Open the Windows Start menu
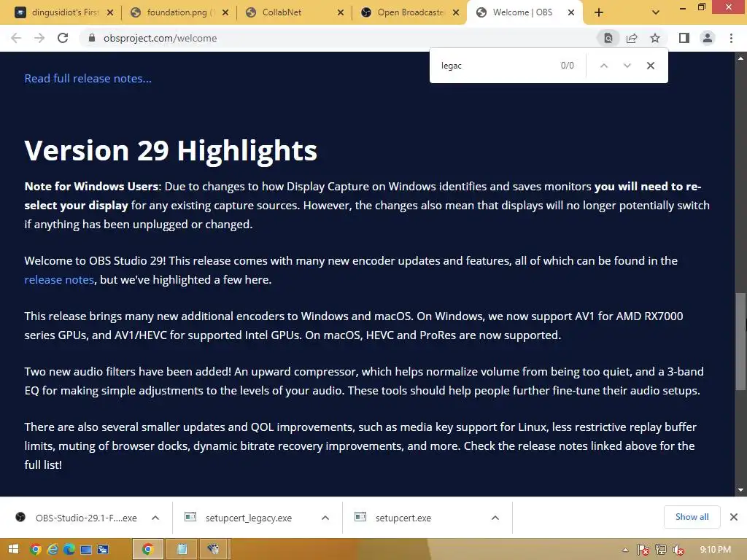747x560 pixels. click(13, 550)
